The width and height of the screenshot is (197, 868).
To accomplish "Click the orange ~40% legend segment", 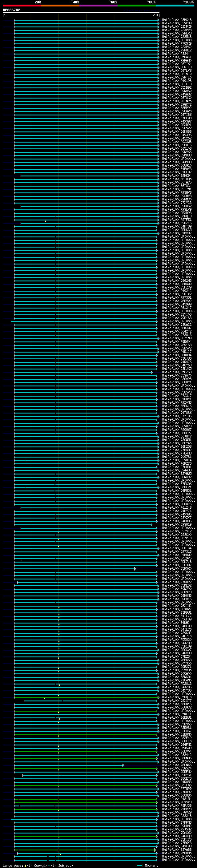I will tap(61, 6).
